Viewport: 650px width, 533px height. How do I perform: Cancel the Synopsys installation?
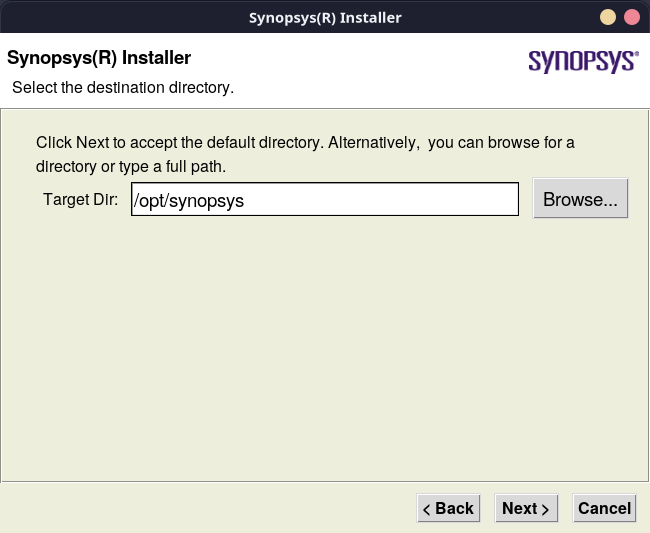point(604,508)
